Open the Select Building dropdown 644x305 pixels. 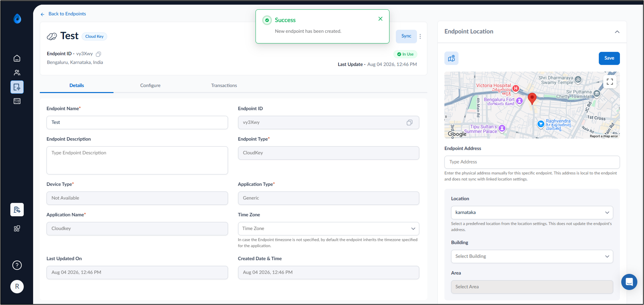[x=532, y=257]
